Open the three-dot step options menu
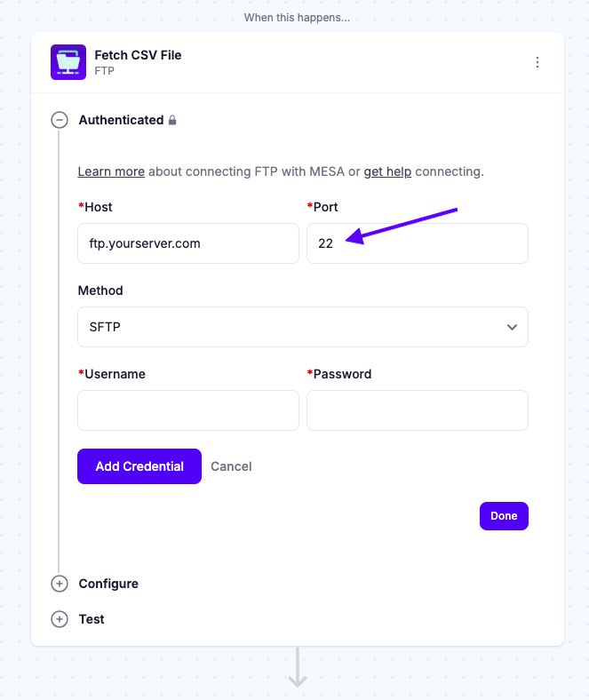This screenshot has width=589, height=700. point(537,62)
